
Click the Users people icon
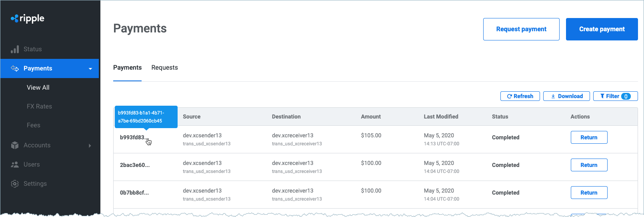pos(15,165)
